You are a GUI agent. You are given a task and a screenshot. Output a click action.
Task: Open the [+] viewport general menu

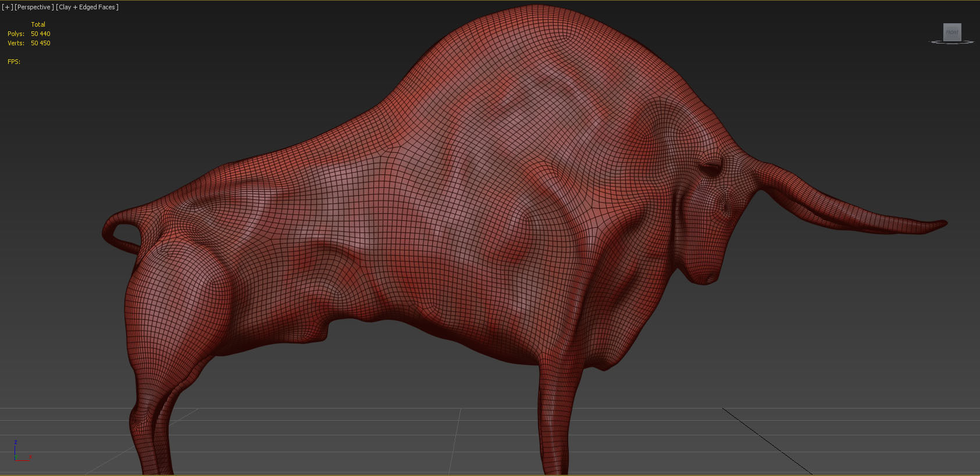tap(7, 7)
